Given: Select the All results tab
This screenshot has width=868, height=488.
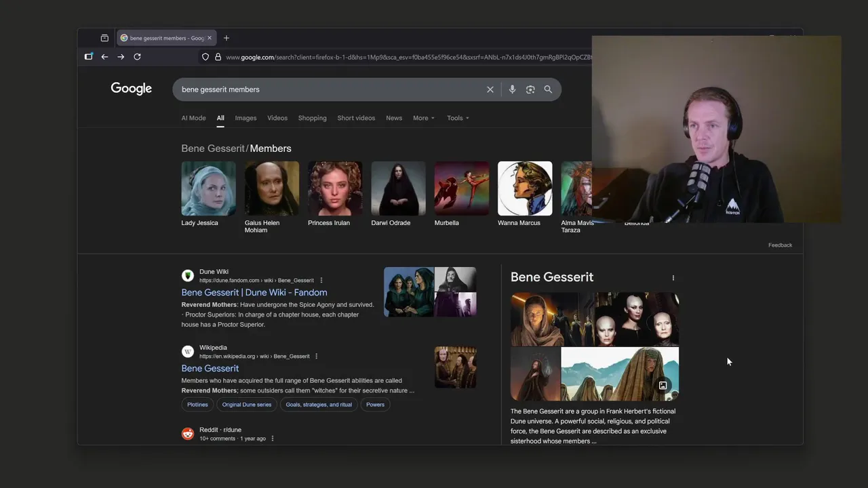Looking at the screenshot, I should [220, 118].
